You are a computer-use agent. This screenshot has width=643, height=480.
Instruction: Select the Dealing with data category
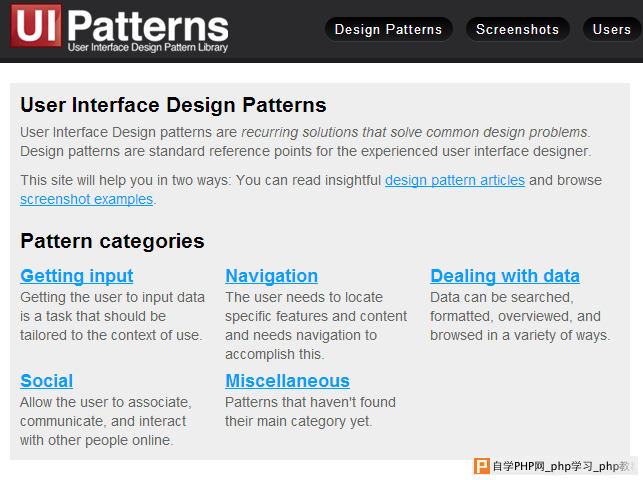coord(505,276)
